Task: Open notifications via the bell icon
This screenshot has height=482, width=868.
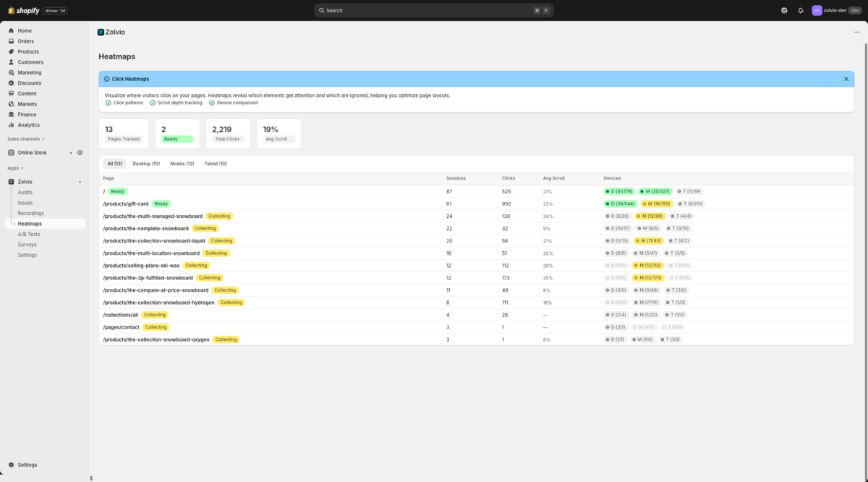Action: (x=800, y=10)
